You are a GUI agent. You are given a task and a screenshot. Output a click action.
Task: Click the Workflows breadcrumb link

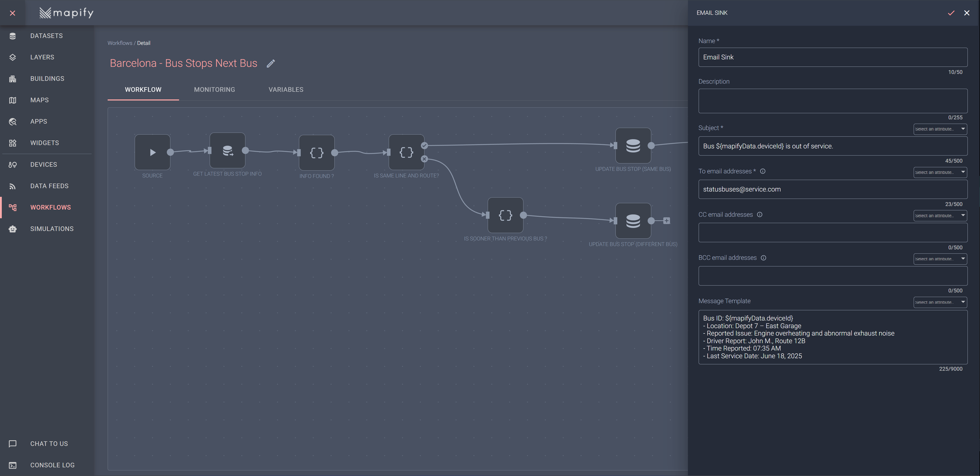(119, 43)
